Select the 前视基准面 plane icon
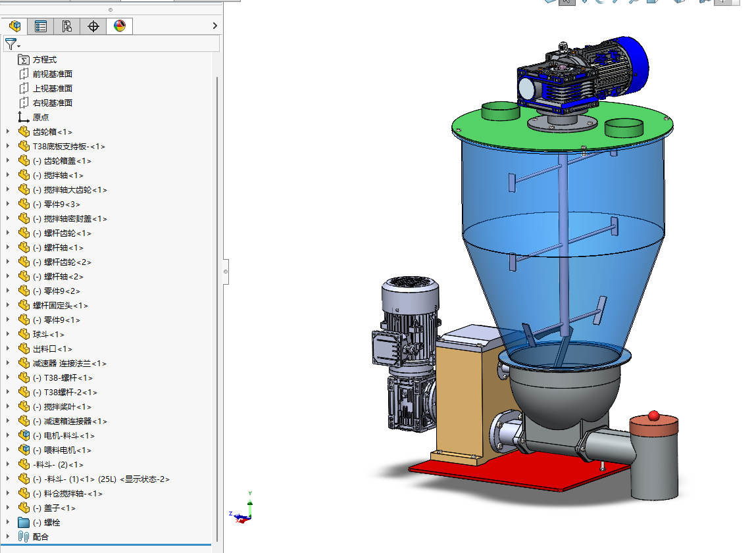The width and height of the screenshot is (756, 553). coord(23,74)
